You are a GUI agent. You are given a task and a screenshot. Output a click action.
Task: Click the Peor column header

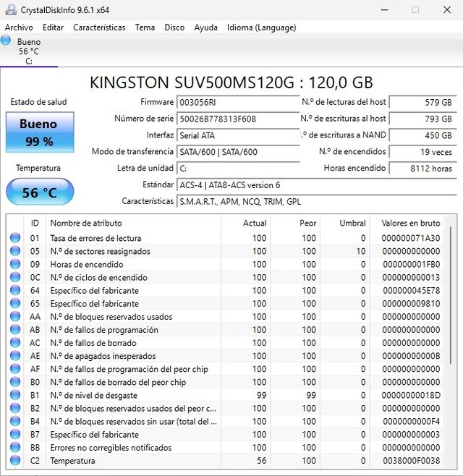coord(295,223)
